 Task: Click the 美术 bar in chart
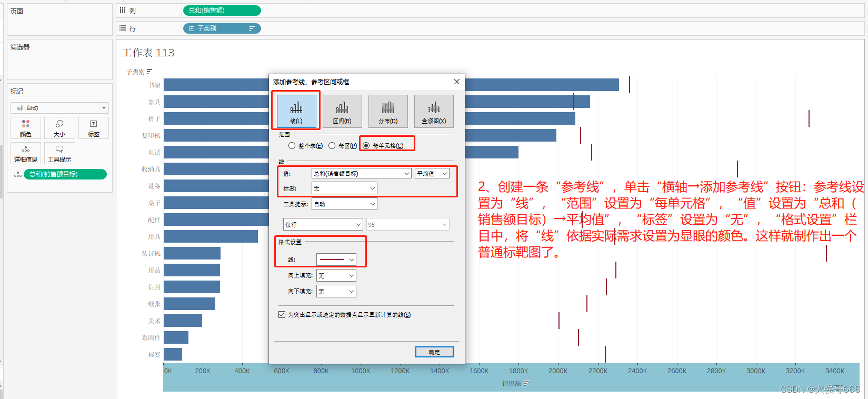click(183, 321)
